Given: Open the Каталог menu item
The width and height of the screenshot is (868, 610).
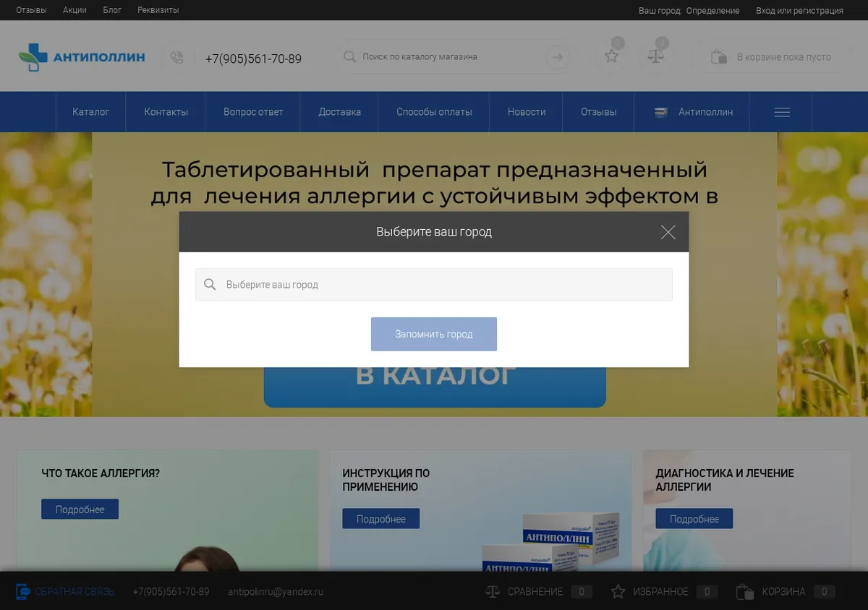Looking at the screenshot, I should (91, 112).
